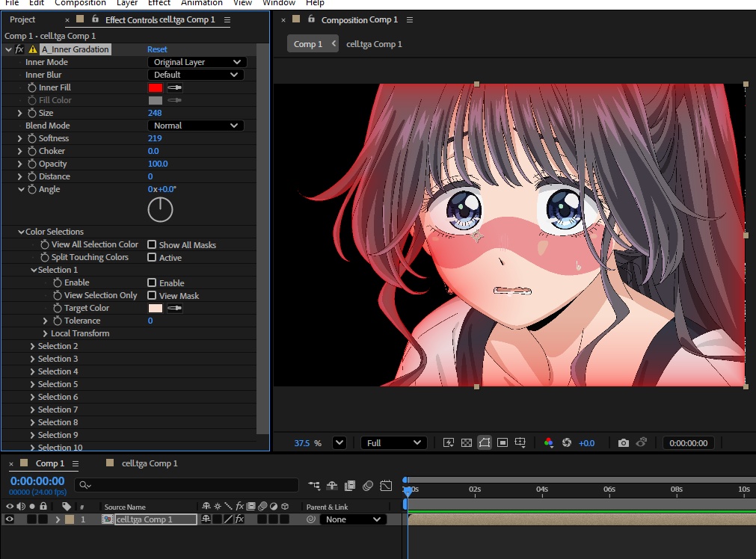Toggle the transparency grid icon
The width and height of the screenshot is (756, 559).
[467, 443]
